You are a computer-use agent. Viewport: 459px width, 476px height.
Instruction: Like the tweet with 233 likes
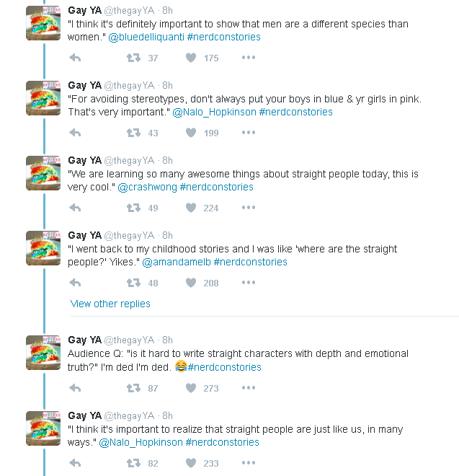191,463
